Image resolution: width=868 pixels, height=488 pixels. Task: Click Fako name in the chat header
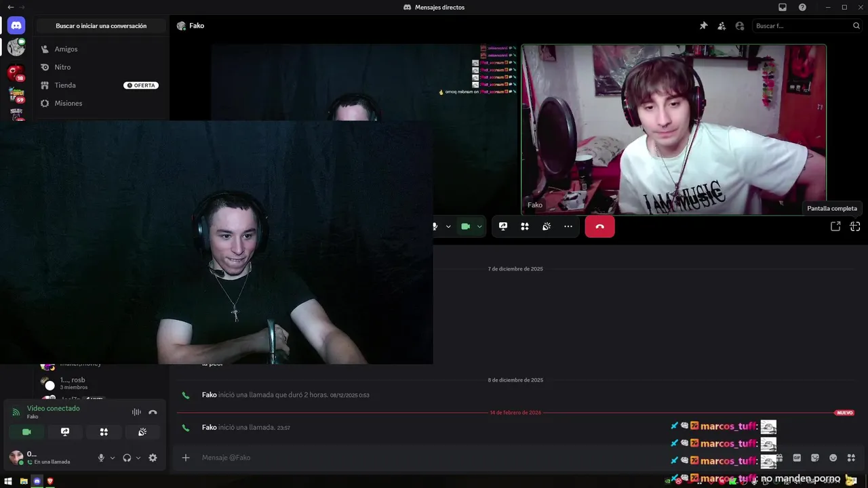pyautogui.click(x=197, y=26)
